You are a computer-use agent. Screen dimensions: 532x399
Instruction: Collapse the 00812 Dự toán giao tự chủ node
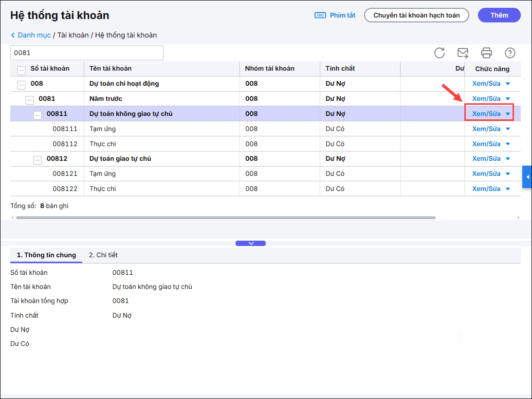37,160
